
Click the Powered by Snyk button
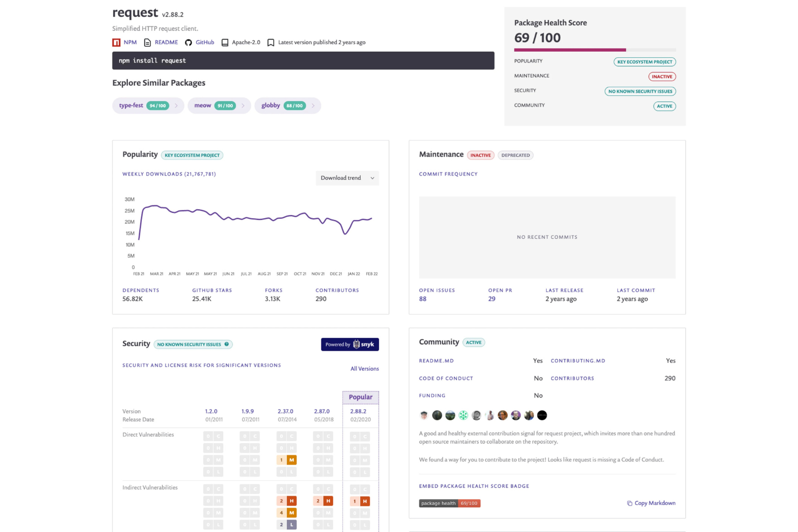point(350,344)
